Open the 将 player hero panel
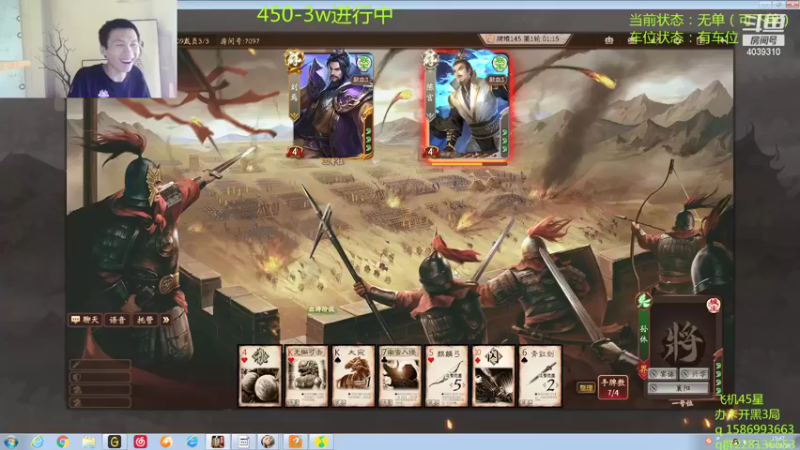The image size is (800, 450). tap(683, 342)
